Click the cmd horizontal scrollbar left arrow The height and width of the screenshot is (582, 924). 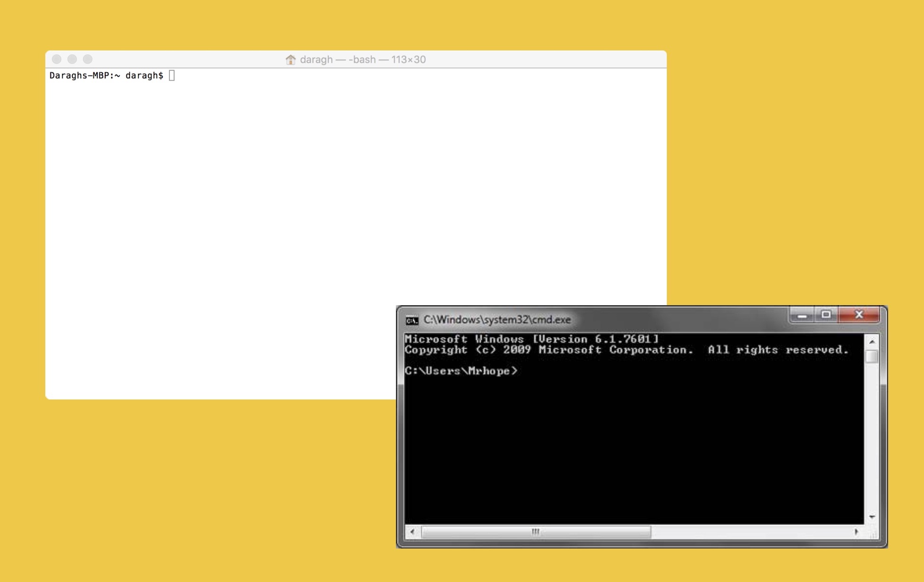412,532
